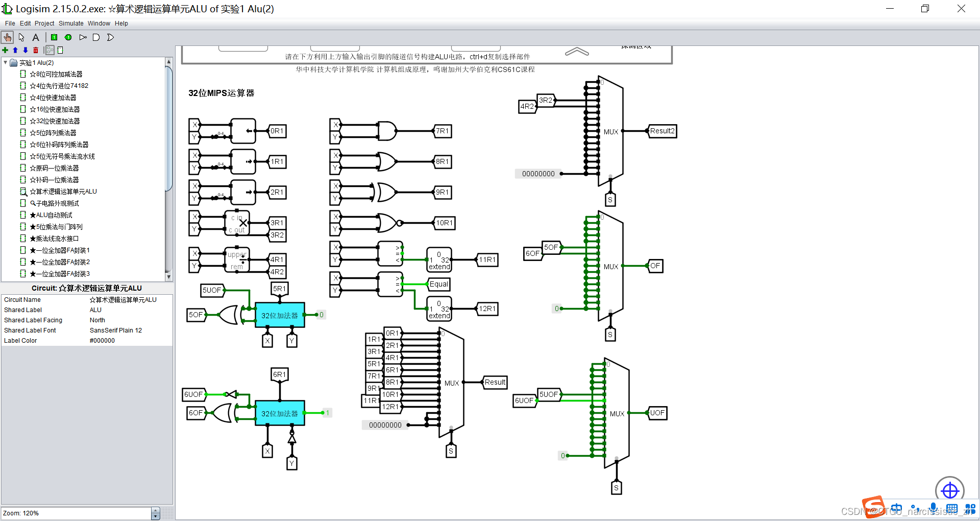Click the multiplier block feeding 3R1
Screen dimensions: 980x521
point(238,223)
